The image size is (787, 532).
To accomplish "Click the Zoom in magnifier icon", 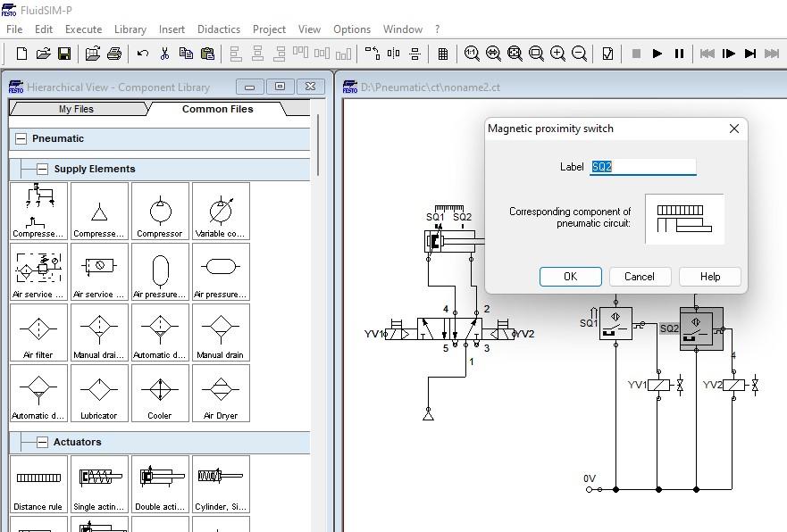I will (557, 54).
